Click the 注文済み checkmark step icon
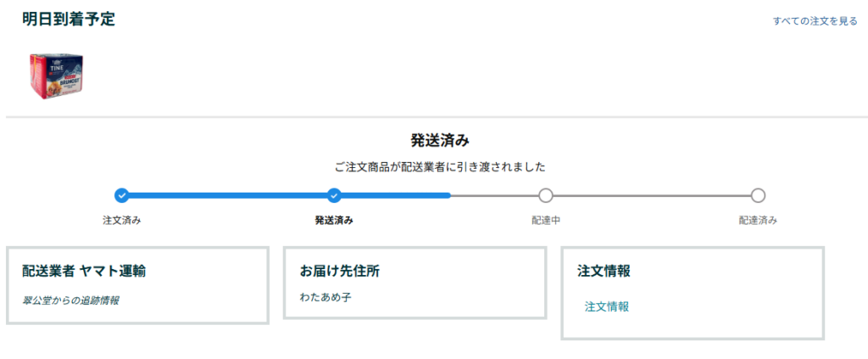Image resolution: width=868 pixels, height=359 pixels. 122,195
